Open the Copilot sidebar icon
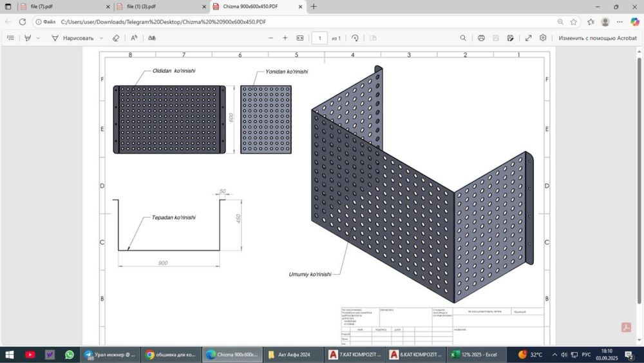Image resolution: width=644 pixels, height=363 pixels. tap(635, 22)
